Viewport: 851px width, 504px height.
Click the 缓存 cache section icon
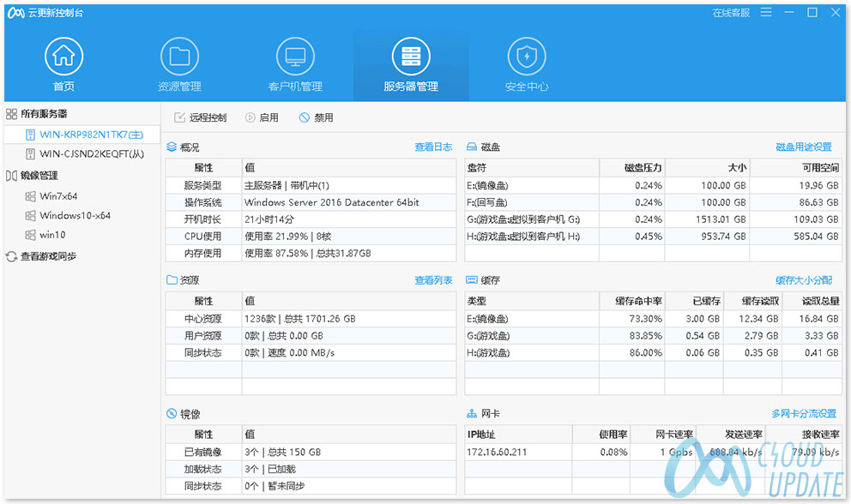pyautogui.click(x=472, y=280)
